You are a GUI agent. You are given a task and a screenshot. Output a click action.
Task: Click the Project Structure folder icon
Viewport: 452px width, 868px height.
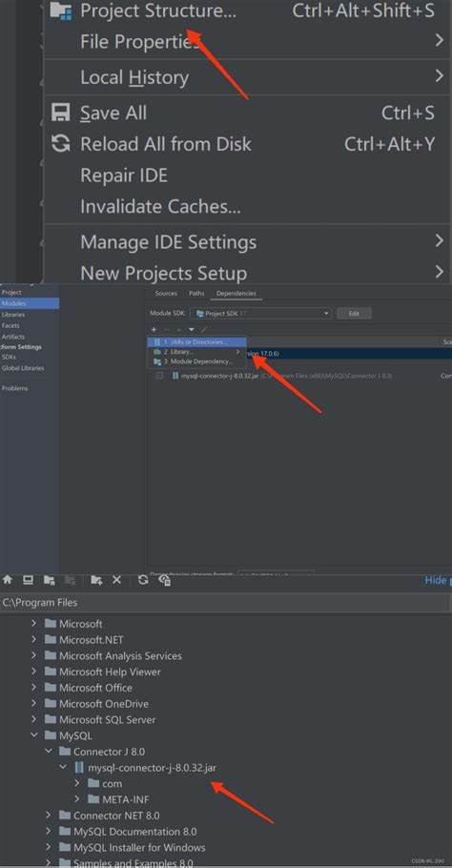(61, 10)
